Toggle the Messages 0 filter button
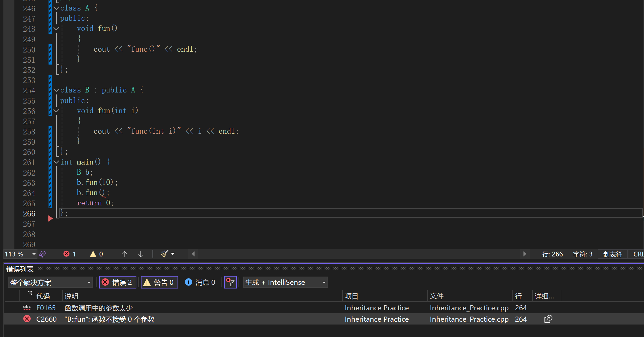 click(x=200, y=282)
